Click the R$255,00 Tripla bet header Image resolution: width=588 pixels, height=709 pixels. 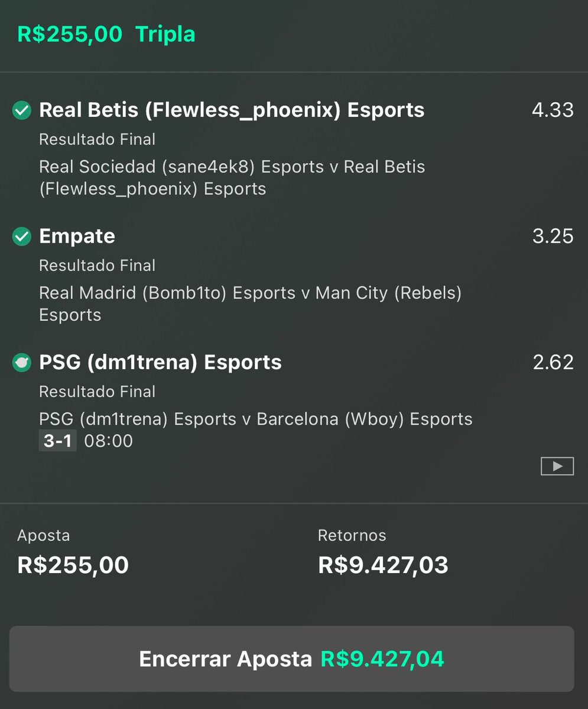coord(106,34)
